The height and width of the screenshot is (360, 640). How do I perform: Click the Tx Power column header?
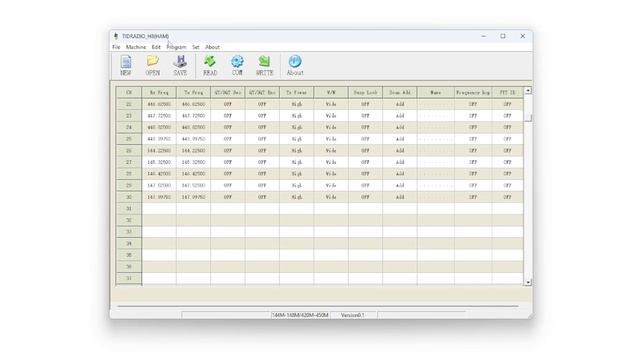296,93
